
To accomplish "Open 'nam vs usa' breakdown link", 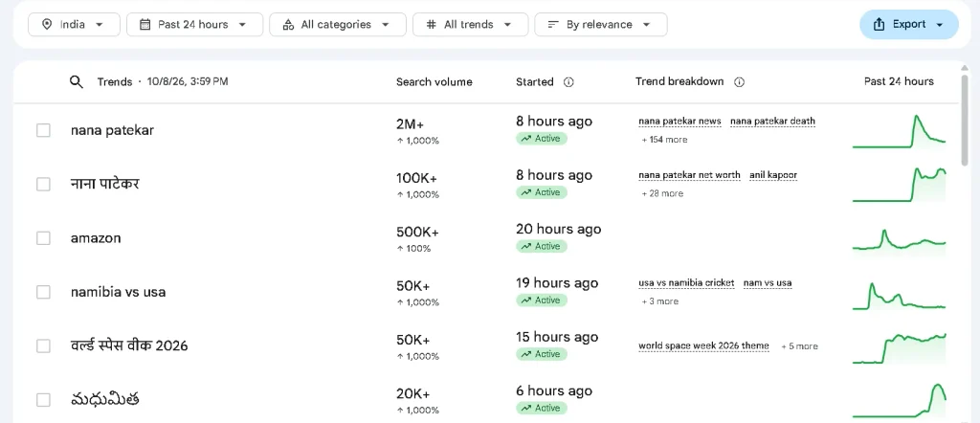I will (768, 283).
